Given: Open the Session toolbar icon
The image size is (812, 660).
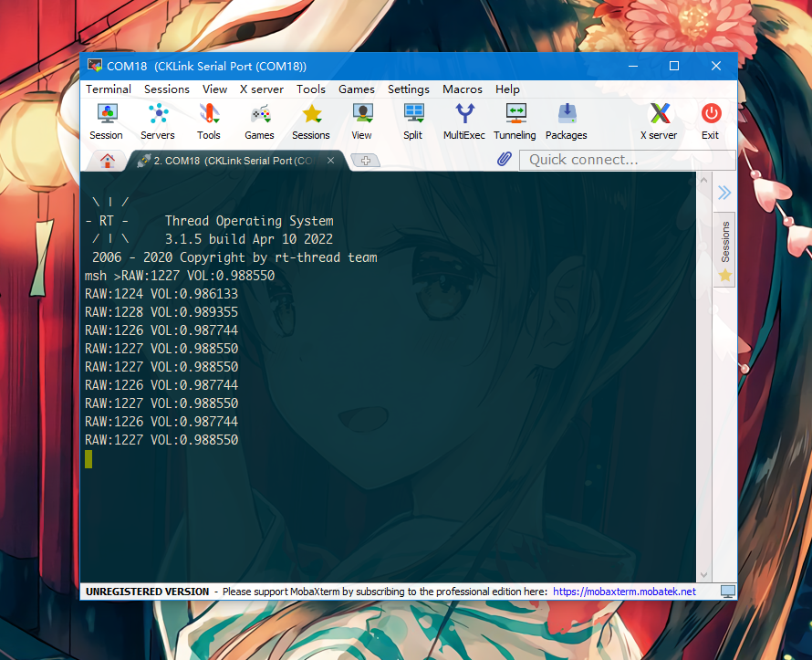Looking at the screenshot, I should pyautogui.click(x=106, y=122).
